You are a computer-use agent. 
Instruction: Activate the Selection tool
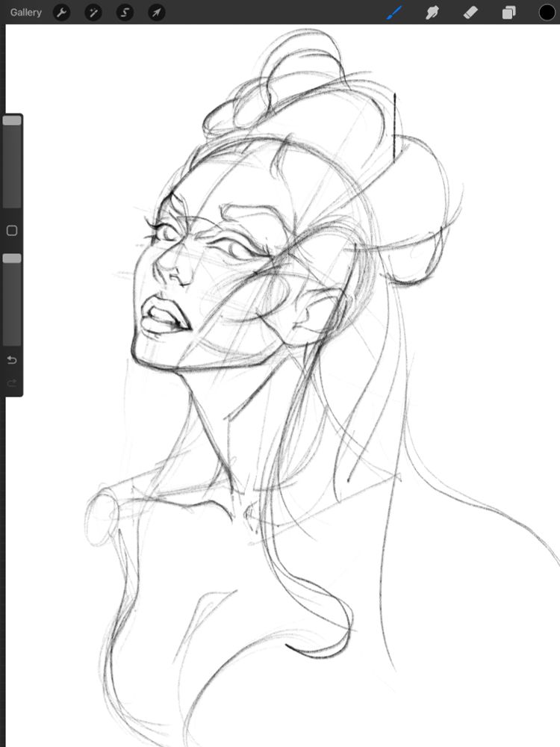(125, 13)
